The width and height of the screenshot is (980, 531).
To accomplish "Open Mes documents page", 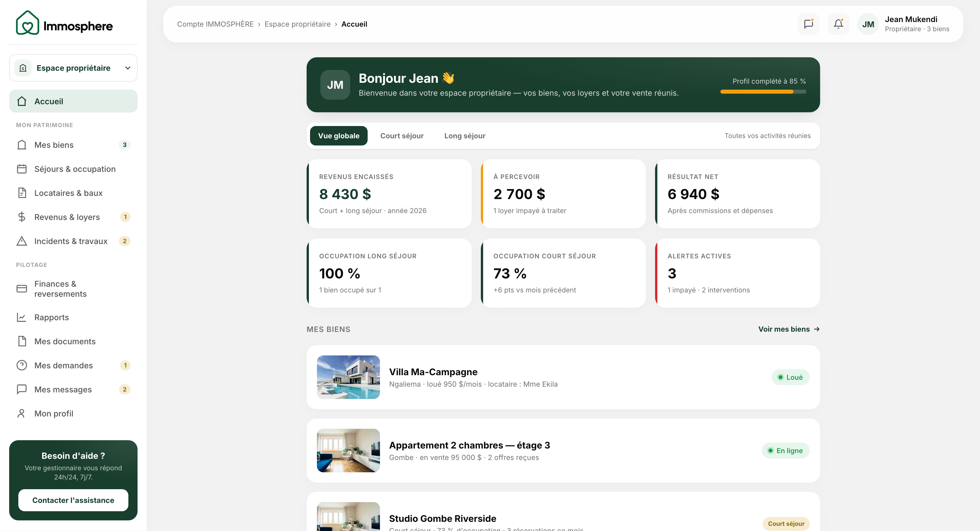I will coord(73,341).
